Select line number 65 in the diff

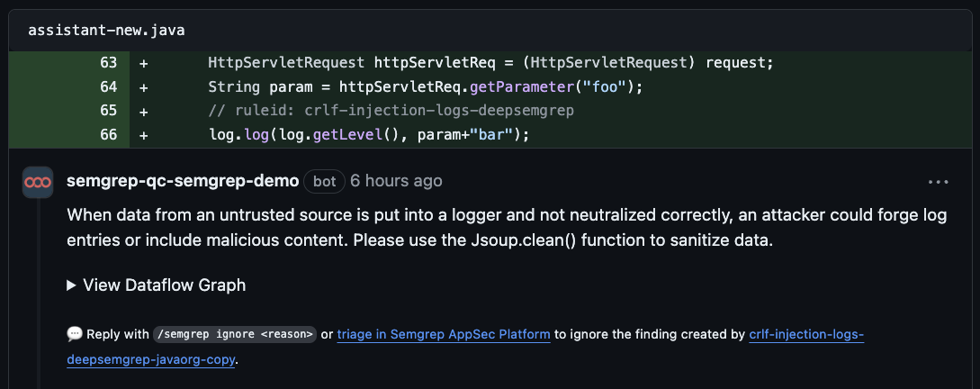click(108, 111)
